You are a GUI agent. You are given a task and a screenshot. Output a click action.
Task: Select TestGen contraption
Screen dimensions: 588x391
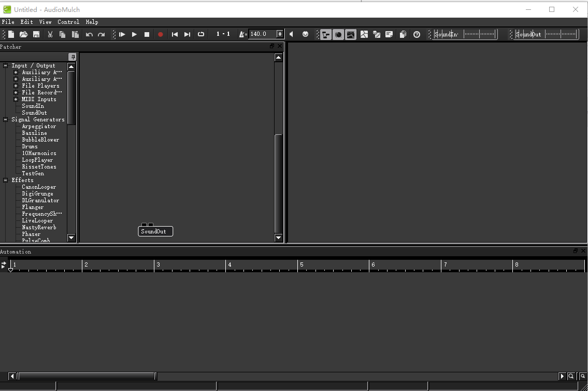[x=33, y=173]
